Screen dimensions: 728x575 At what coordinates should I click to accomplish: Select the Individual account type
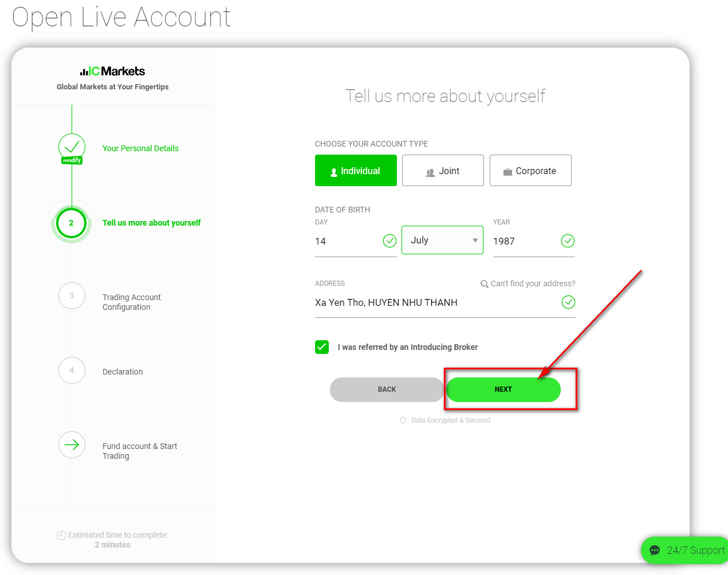click(x=356, y=171)
